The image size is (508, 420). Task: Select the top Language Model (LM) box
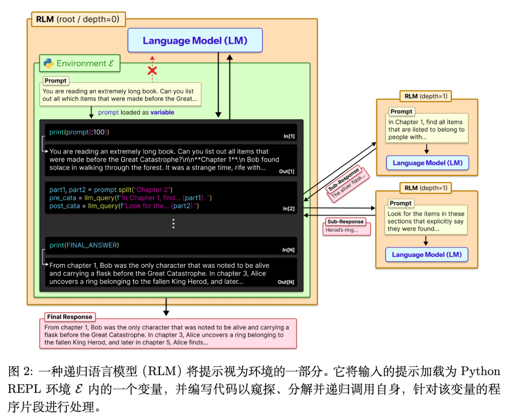click(195, 41)
